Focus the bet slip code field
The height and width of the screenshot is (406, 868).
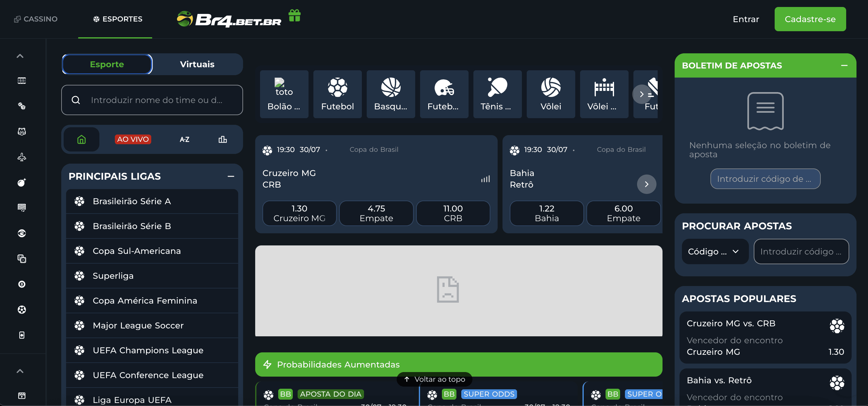765,179
